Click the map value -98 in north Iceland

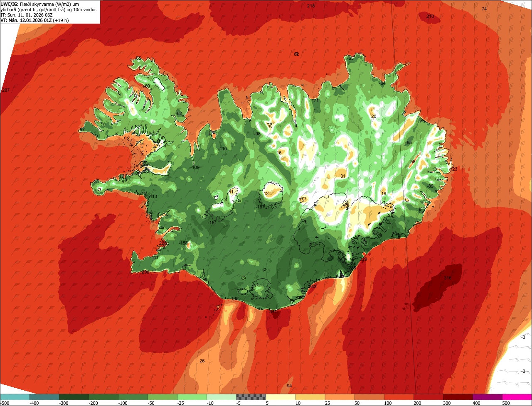[257, 134]
